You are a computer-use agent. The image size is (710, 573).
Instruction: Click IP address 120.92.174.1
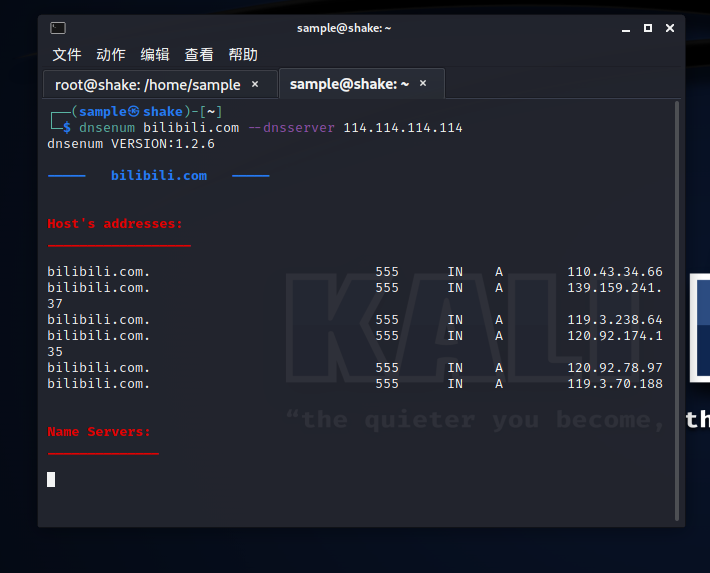point(615,336)
